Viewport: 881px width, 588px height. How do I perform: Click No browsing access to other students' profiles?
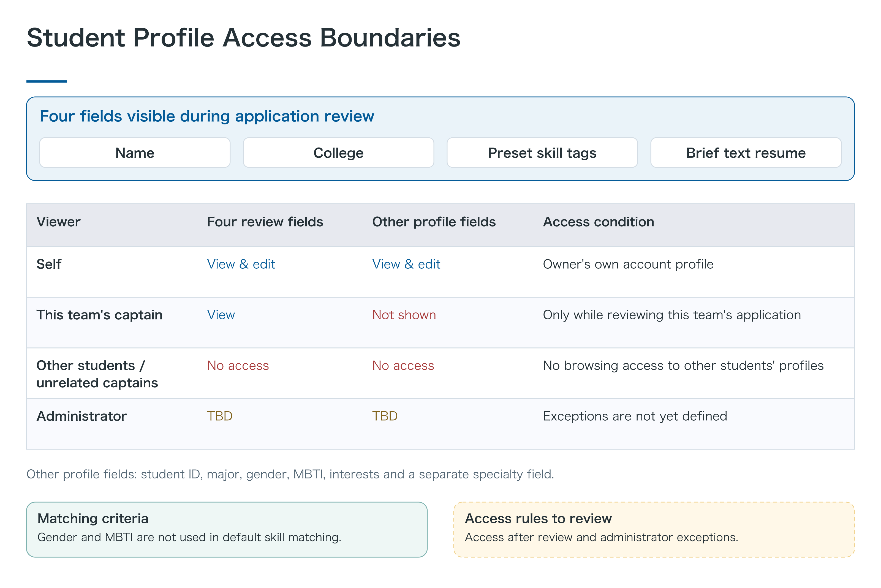683,366
